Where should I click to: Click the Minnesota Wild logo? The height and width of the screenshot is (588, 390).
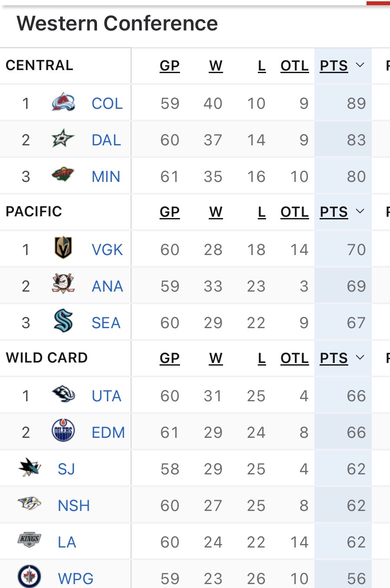tap(63, 175)
